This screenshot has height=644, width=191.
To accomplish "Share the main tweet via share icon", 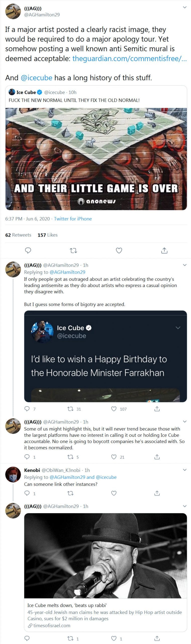I will pyautogui.click(x=164, y=250).
